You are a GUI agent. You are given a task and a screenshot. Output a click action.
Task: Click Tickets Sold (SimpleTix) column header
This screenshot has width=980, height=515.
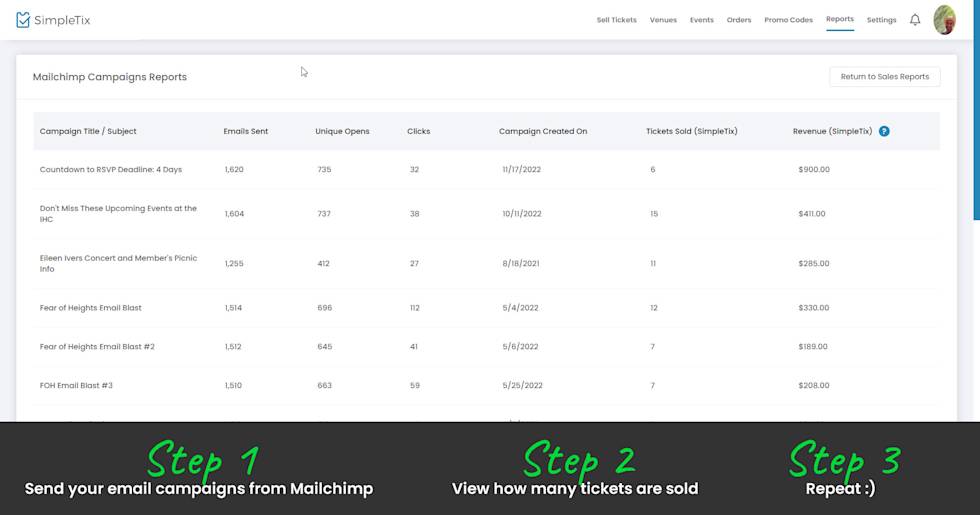click(x=691, y=131)
